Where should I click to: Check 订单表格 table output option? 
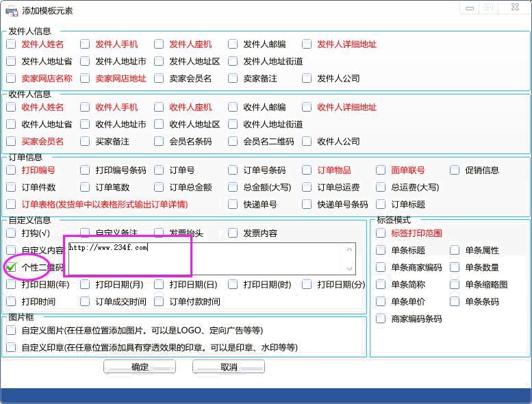[12, 204]
